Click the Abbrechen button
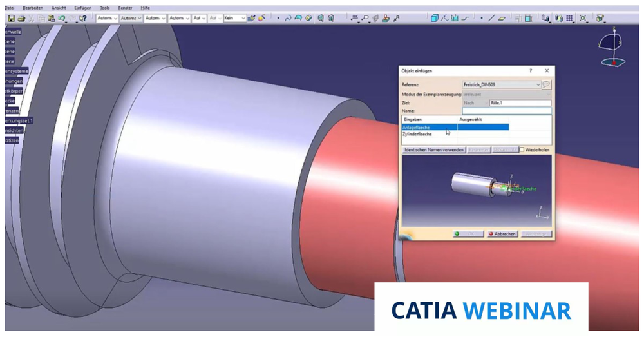This screenshot has height=337, width=644. (x=502, y=234)
